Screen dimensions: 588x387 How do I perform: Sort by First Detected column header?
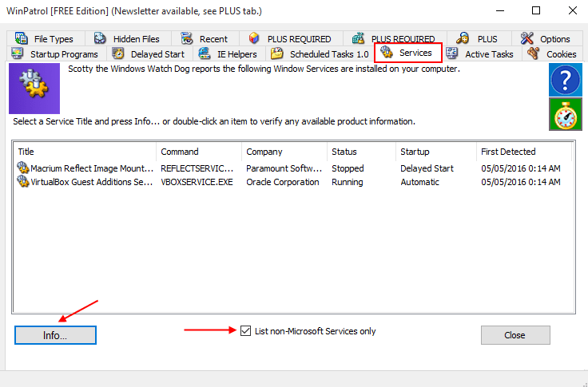click(524, 152)
